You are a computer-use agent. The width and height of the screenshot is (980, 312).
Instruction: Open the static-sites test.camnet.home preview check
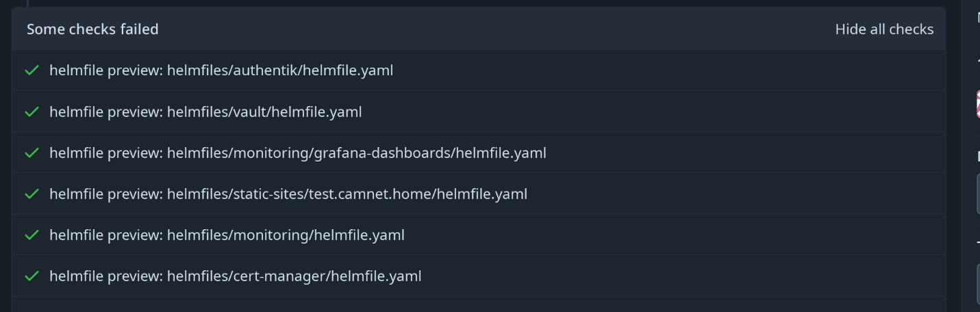(288, 194)
